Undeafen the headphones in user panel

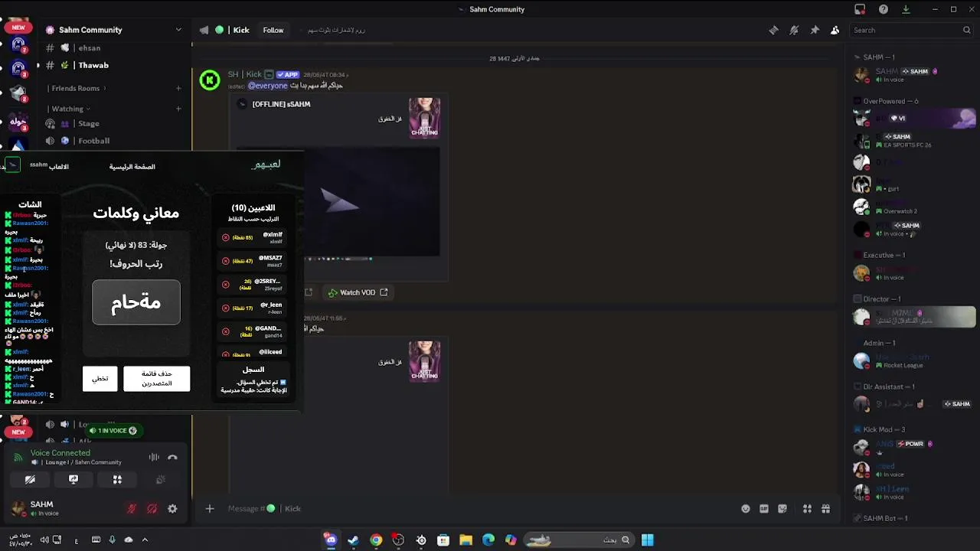click(152, 509)
